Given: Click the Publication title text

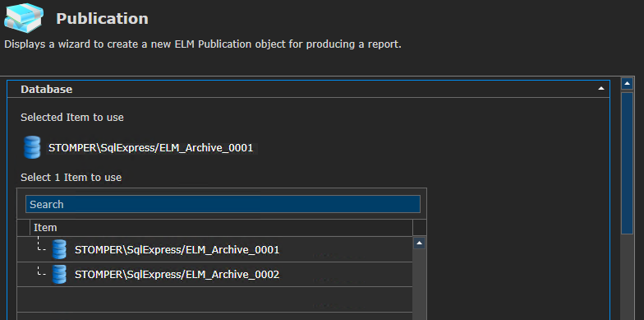Looking at the screenshot, I should (x=102, y=18).
